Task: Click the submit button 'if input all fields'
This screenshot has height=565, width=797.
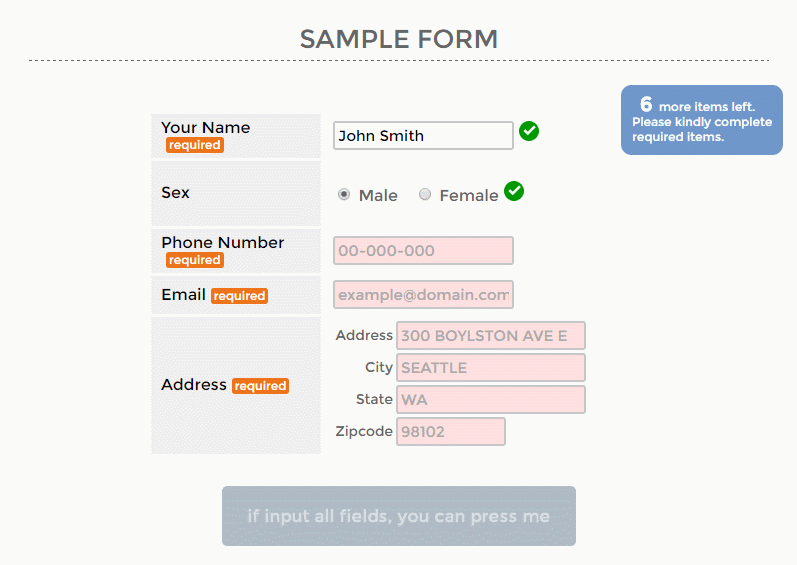Action: pyautogui.click(x=399, y=516)
